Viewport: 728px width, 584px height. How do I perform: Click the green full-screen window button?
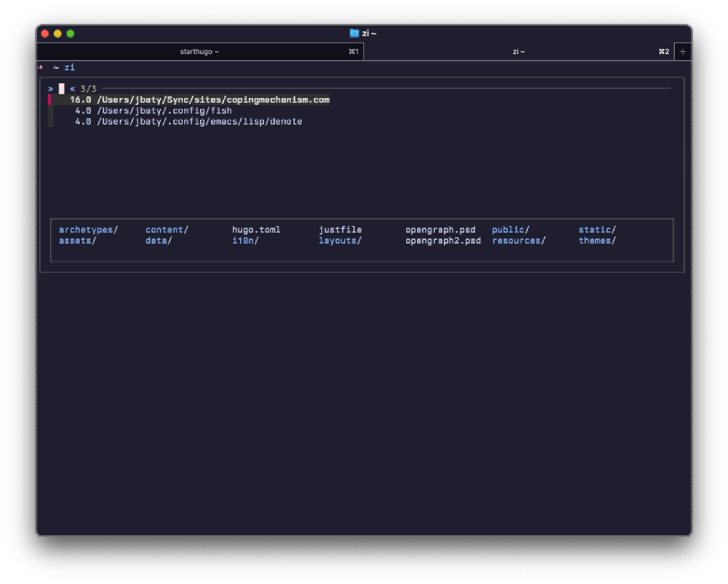click(70, 33)
